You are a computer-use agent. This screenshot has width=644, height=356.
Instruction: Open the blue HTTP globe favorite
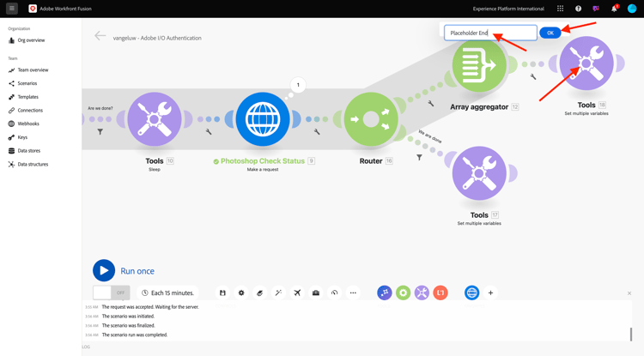(472, 293)
